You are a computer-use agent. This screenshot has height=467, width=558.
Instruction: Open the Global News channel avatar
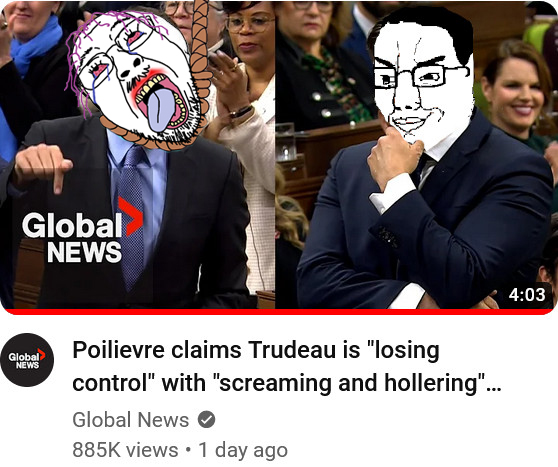[x=27, y=360]
